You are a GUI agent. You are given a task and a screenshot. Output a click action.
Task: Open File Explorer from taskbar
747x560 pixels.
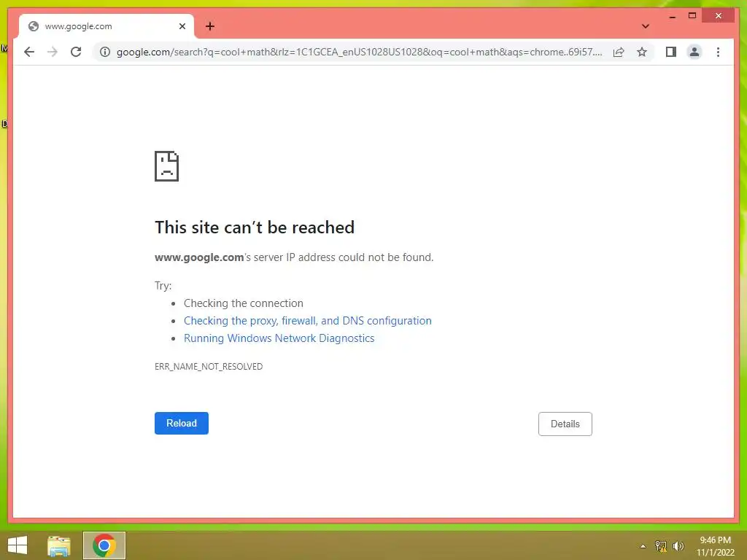(59, 545)
